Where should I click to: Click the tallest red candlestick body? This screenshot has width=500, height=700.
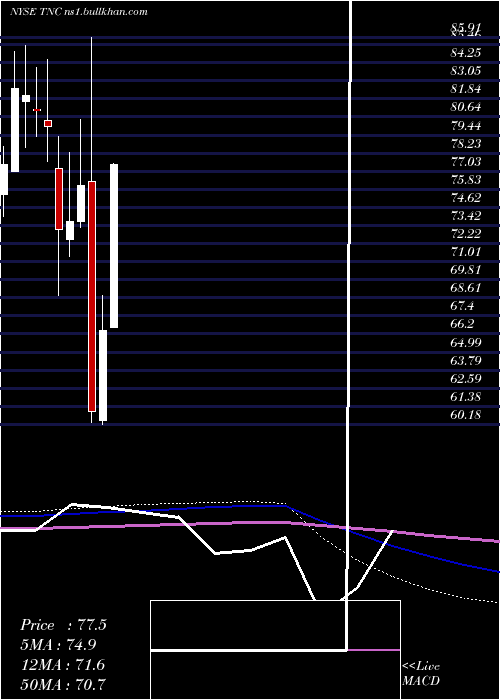(x=92, y=296)
